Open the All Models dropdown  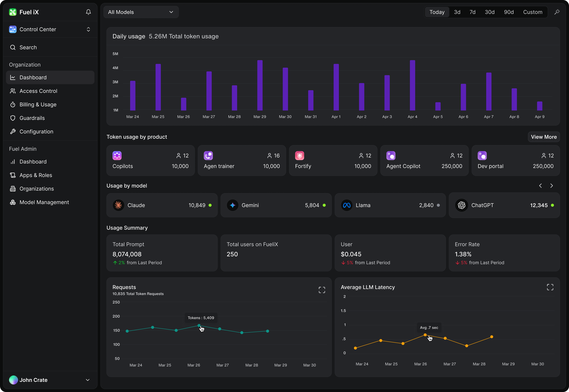[141, 12]
